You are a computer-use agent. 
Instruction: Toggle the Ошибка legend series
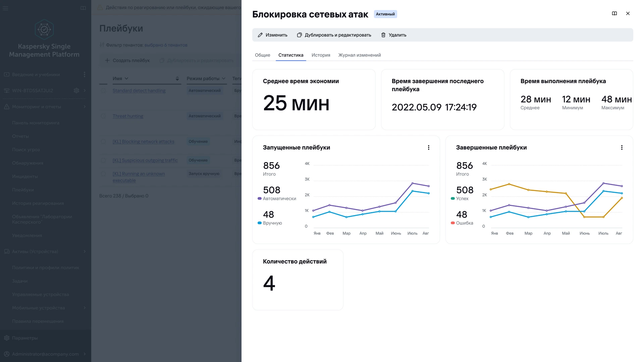[462, 223]
